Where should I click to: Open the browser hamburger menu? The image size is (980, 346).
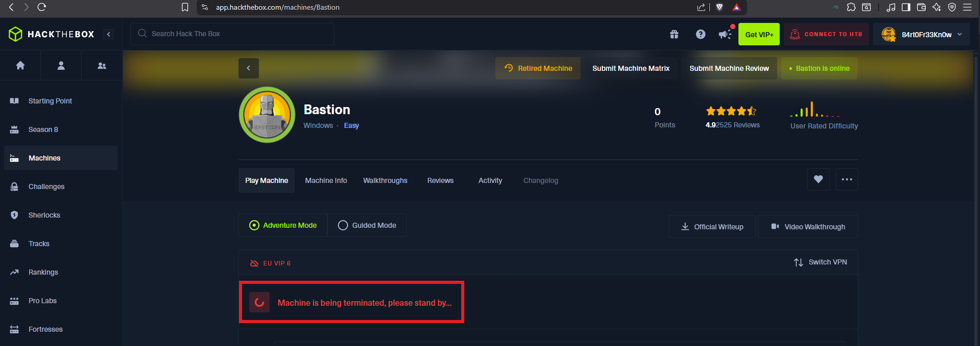[x=967, y=7]
